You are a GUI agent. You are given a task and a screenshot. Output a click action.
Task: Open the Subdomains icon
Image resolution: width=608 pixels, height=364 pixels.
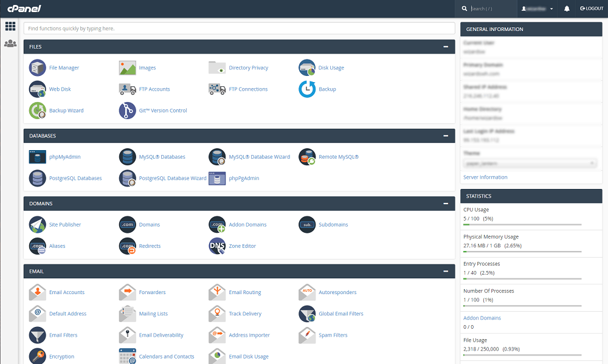tap(307, 225)
